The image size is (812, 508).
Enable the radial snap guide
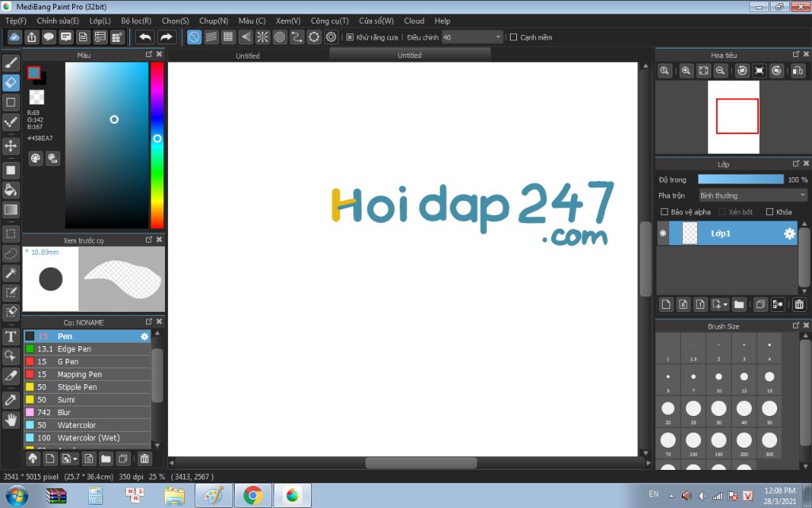[262, 37]
